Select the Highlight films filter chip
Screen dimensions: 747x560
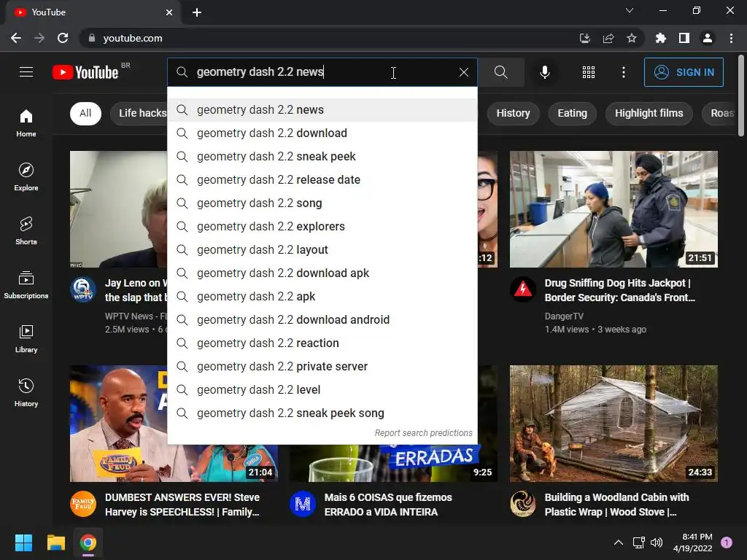[649, 113]
